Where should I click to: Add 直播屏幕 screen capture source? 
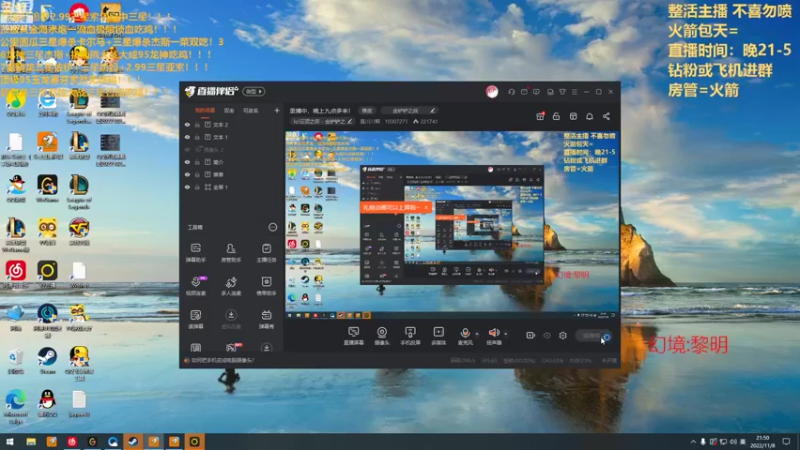pyautogui.click(x=353, y=336)
